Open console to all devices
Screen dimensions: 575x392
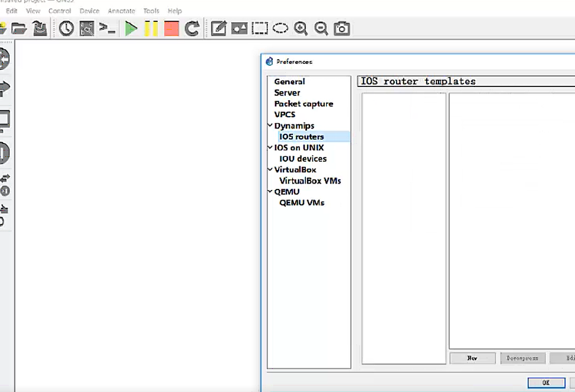107,28
